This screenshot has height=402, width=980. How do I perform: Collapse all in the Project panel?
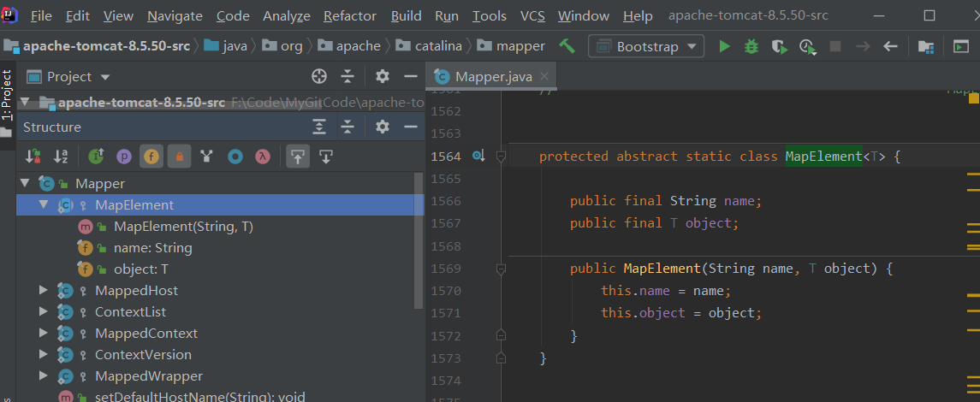(347, 76)
